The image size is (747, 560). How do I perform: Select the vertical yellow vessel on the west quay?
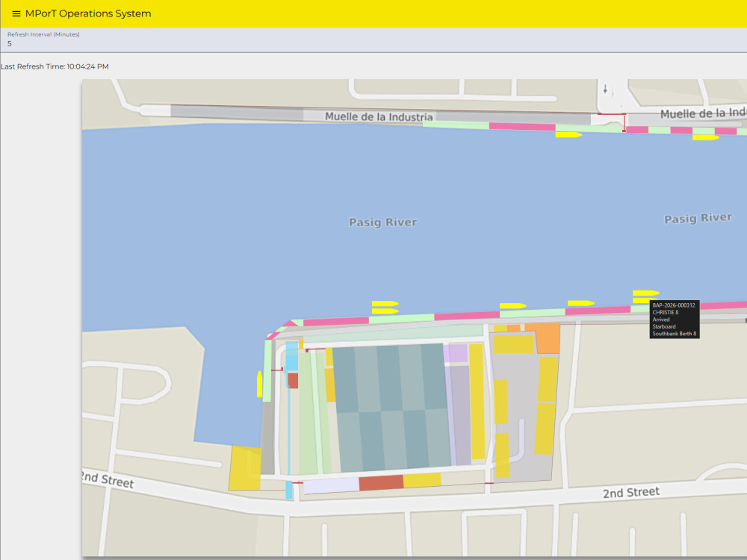tap(260, 385)
